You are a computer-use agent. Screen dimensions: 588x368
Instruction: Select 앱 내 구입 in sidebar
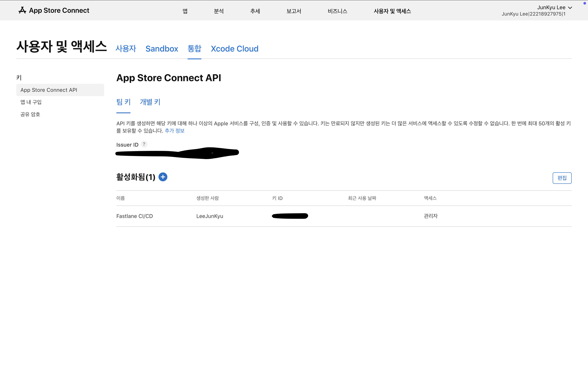[x=31, y=102]
